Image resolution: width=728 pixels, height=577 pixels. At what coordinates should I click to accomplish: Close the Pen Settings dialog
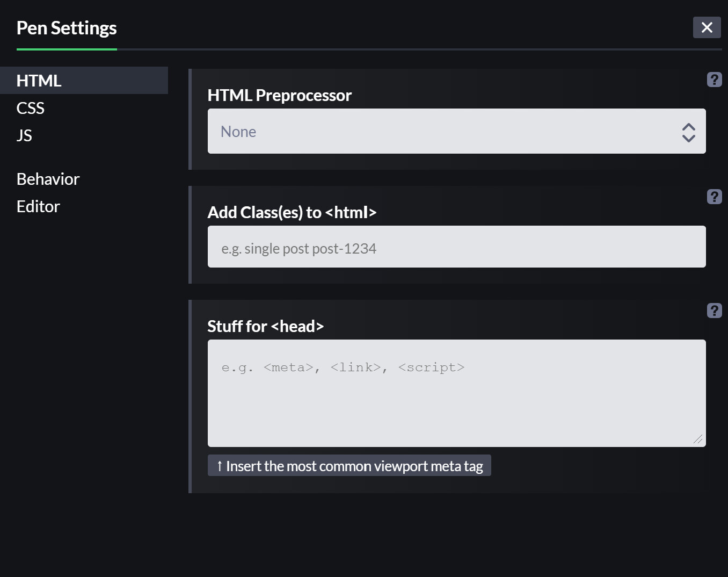point(707,27)
